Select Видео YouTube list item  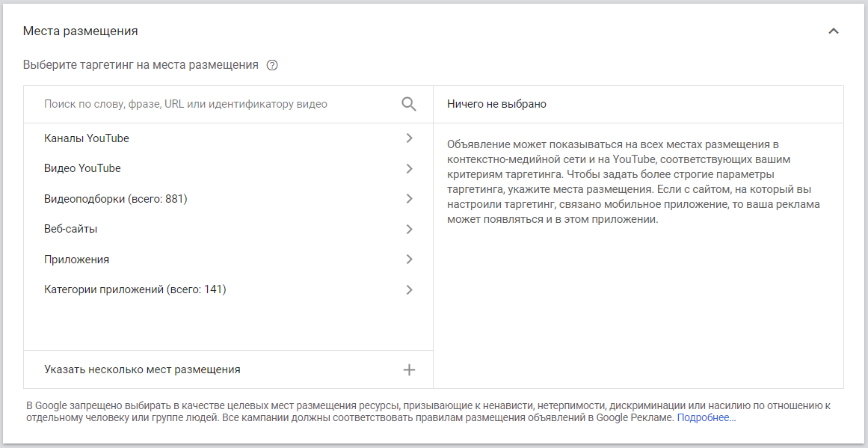click(228, 169)
